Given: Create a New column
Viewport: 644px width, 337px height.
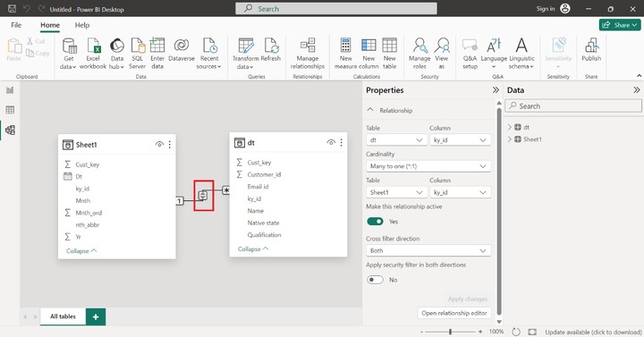Looking at the screenshot, I should pos(369,54).
